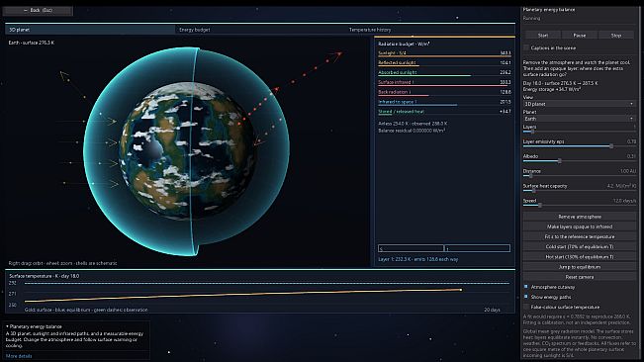This screenshot has width=644, height=362.
Task: Click the Remove atmosphere button
Action: click(x=579, y=217)
